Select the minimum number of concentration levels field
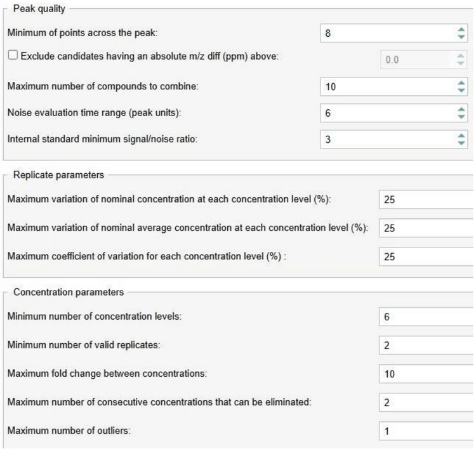Image resolution: width=476 pixels, height=453 pixels. (426, 317)
